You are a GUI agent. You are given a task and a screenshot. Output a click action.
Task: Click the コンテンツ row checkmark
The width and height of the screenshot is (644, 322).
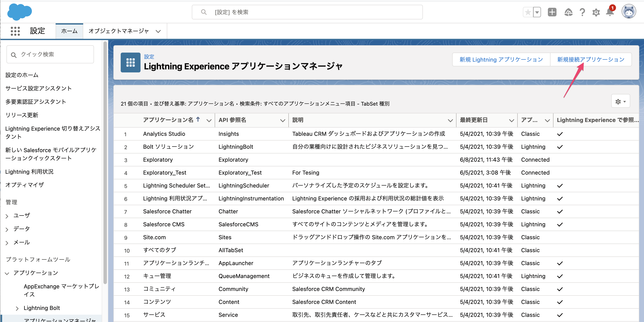click(x=560, y=302)
